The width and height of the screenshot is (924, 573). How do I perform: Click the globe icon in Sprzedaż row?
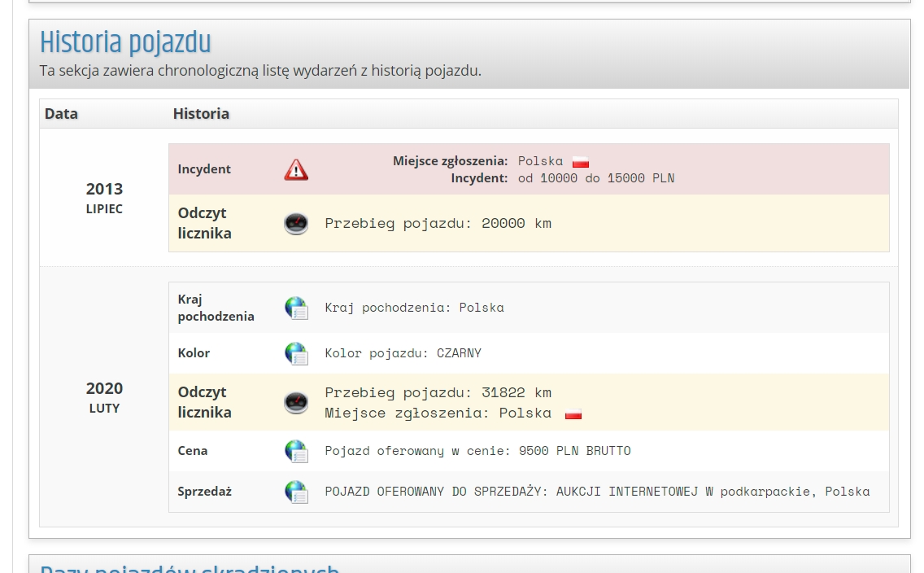click(296, 492)
